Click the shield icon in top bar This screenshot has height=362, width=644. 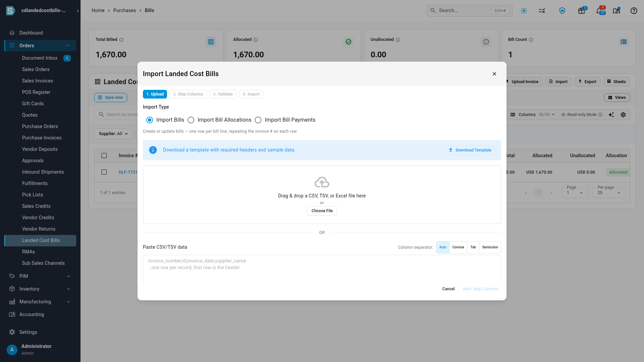pyautogui.click(x=562, y=11)
